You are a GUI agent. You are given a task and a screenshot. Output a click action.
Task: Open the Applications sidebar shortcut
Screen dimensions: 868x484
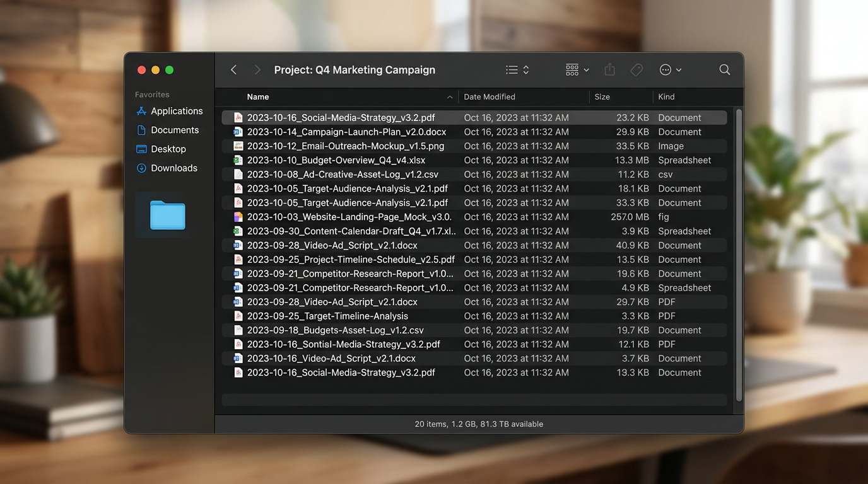pos(175,110)
